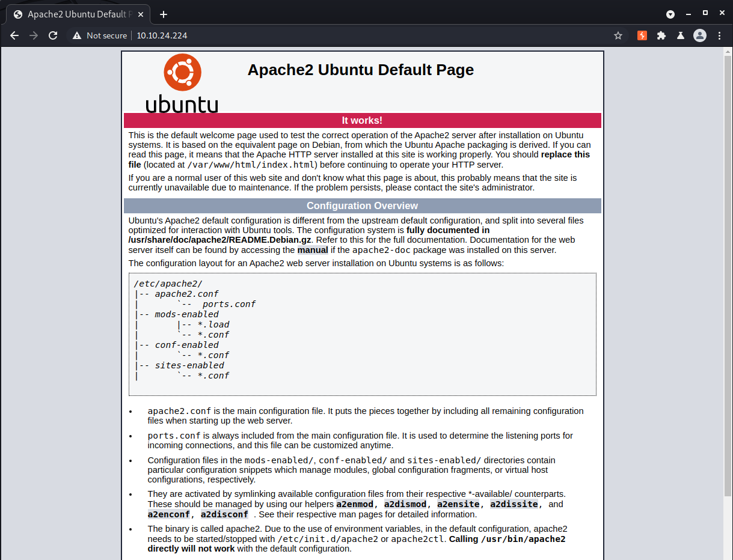Viewport: 733px width, 560px height.
Task: Click the a2enmod helper text
Action: point(355,504)
